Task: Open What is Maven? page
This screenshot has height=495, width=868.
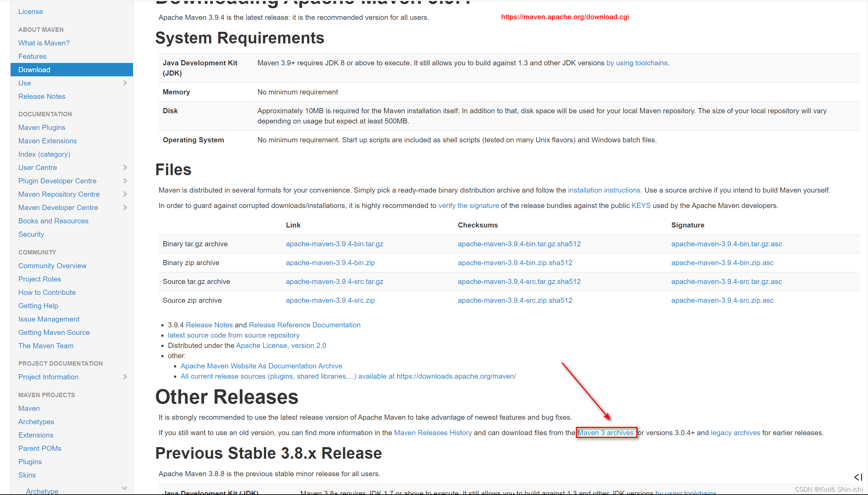Action: pyautogui.click(x=44, y=43)
